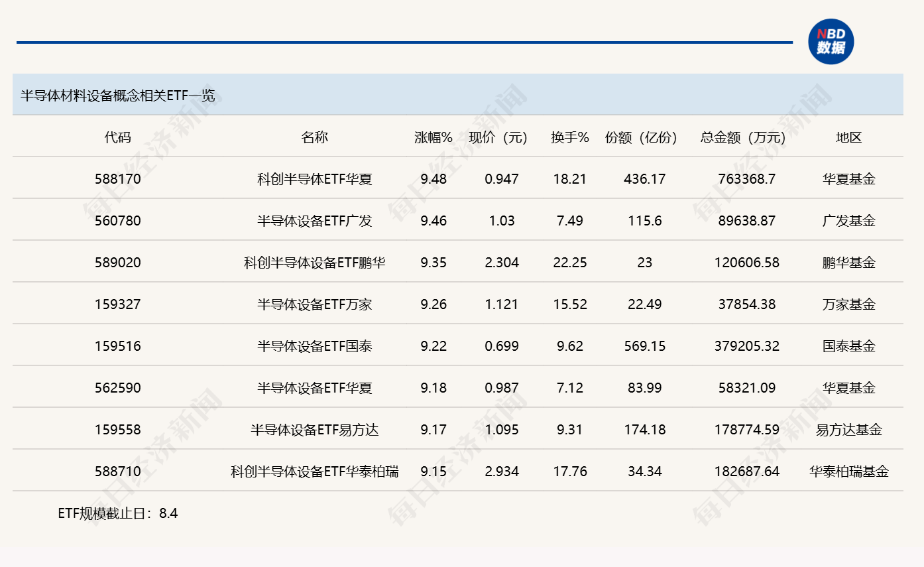This screenshot has width=924, height=567.
Task: Click ETF code 159558
Action: pyautogui.click(x=118, y=430)
